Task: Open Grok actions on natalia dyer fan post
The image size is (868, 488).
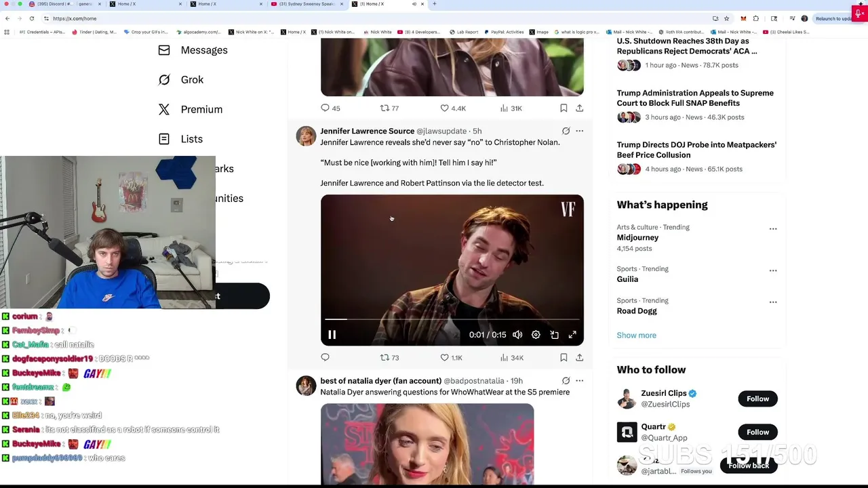Action: click(566, 381)
